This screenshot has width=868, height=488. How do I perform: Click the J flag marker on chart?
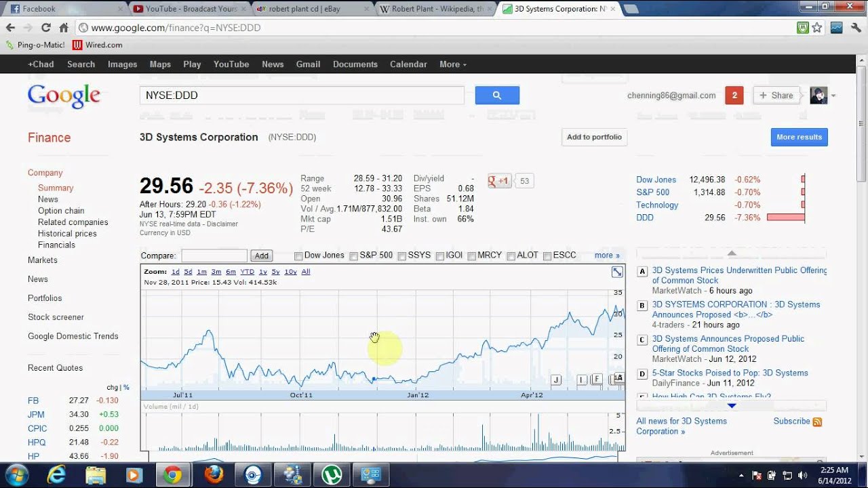tap(556, 380)
